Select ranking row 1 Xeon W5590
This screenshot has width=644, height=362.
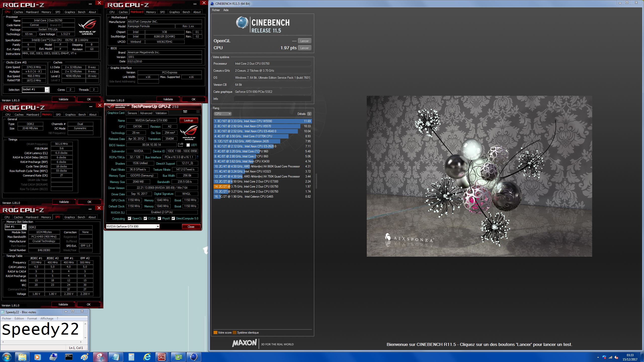click(x=263, y=121)
